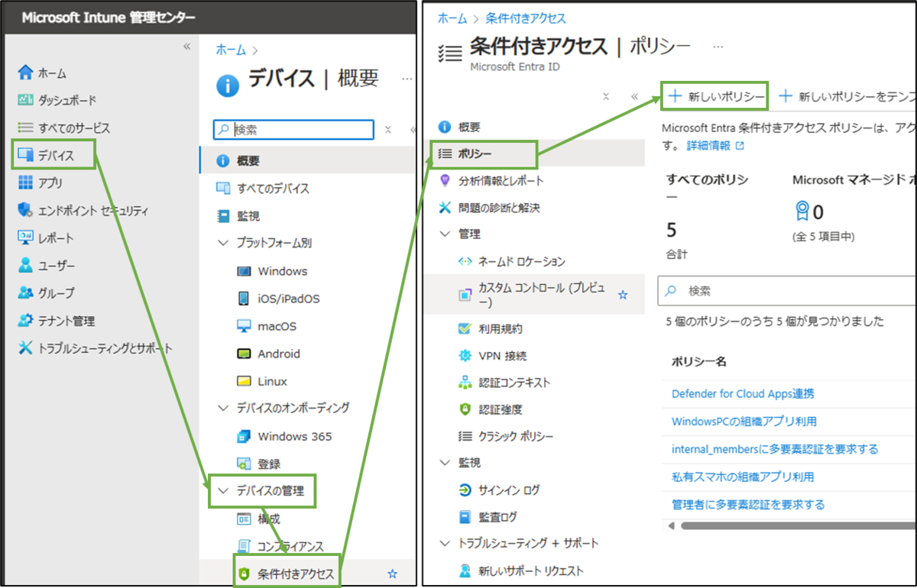Click New policy (新しいポリシー) button
This screenshot has height=588, width=917.
tap(714, 96)
